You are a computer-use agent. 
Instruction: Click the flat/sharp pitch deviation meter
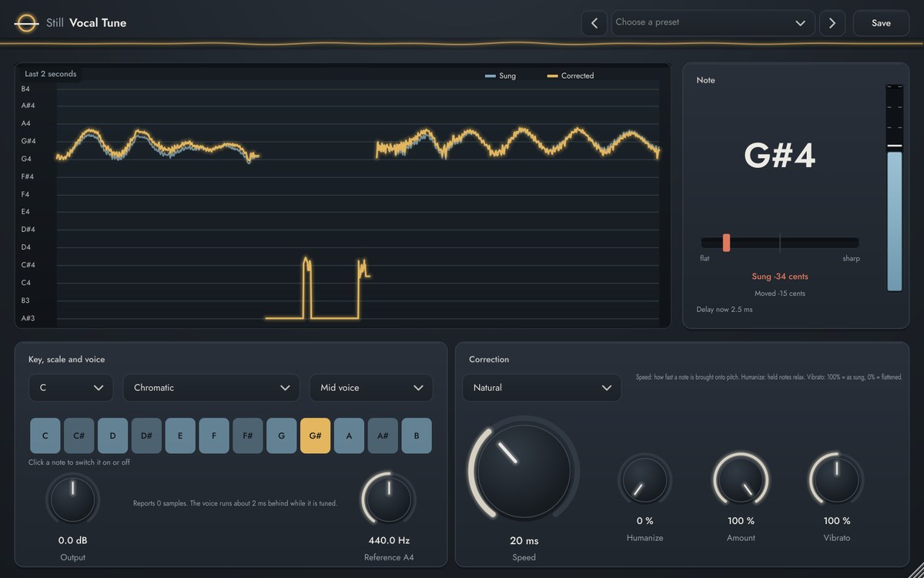tap(780, 243)
